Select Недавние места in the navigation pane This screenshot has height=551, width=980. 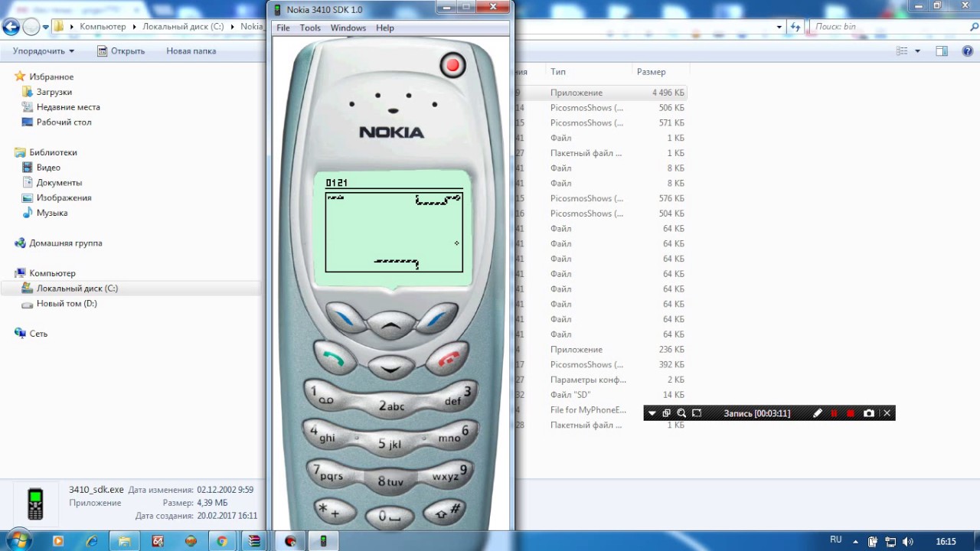tap(68, 107)
